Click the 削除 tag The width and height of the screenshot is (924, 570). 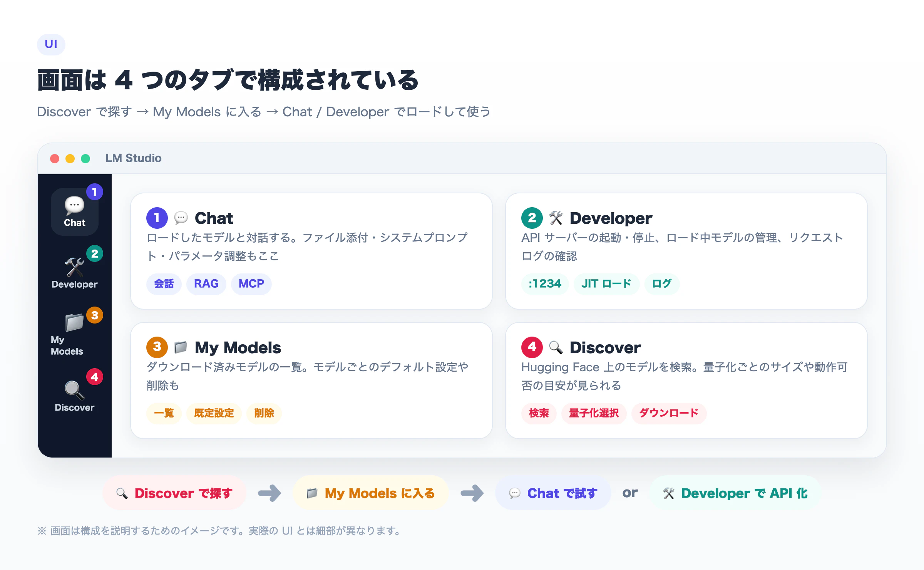(x=264, y=413)
